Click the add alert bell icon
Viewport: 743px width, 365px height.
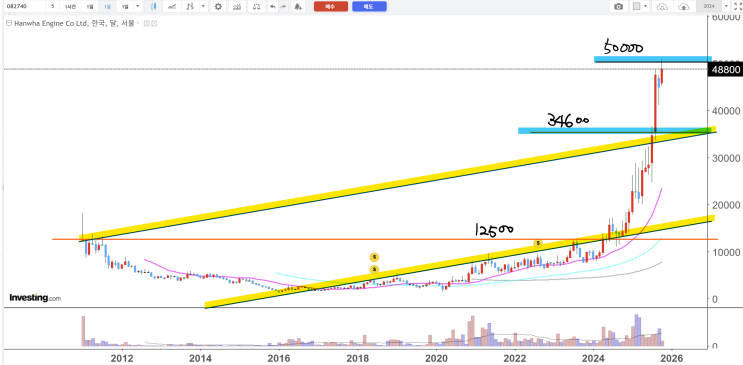click(298, 7)
